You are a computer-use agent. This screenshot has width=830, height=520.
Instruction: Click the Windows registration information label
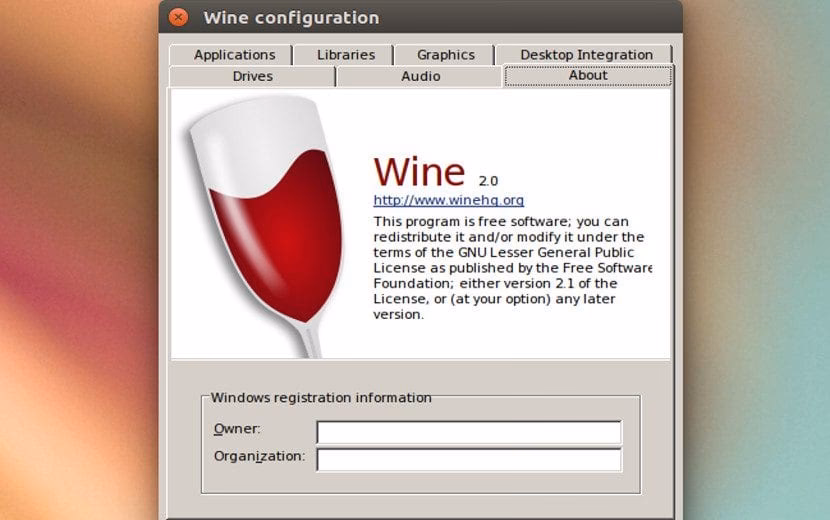[x=321, y=398]
